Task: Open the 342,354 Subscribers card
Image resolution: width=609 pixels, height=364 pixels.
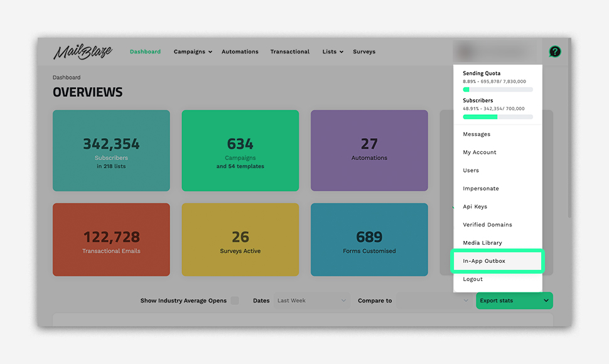Action: point(111,151)
